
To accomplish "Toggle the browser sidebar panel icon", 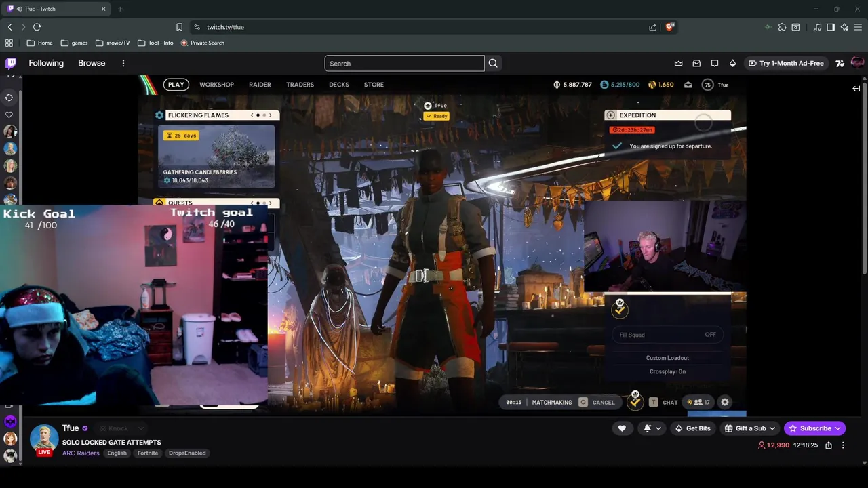I will tap(831, 27).
